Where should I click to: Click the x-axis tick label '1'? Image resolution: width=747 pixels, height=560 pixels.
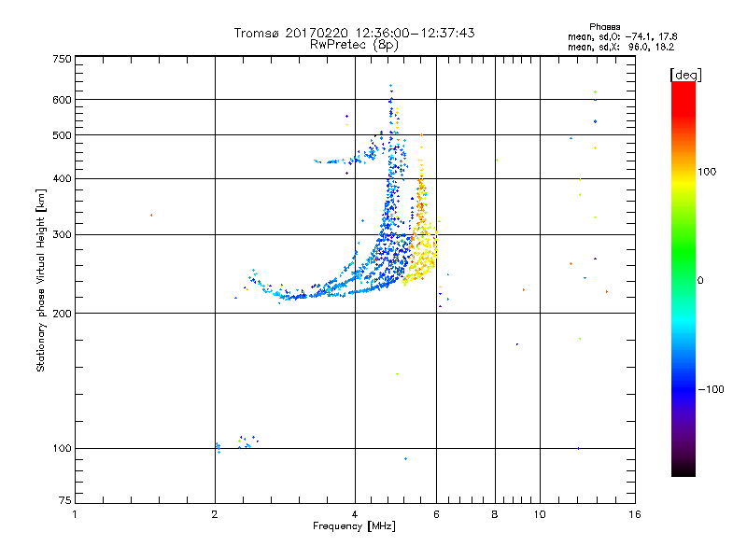75,514
